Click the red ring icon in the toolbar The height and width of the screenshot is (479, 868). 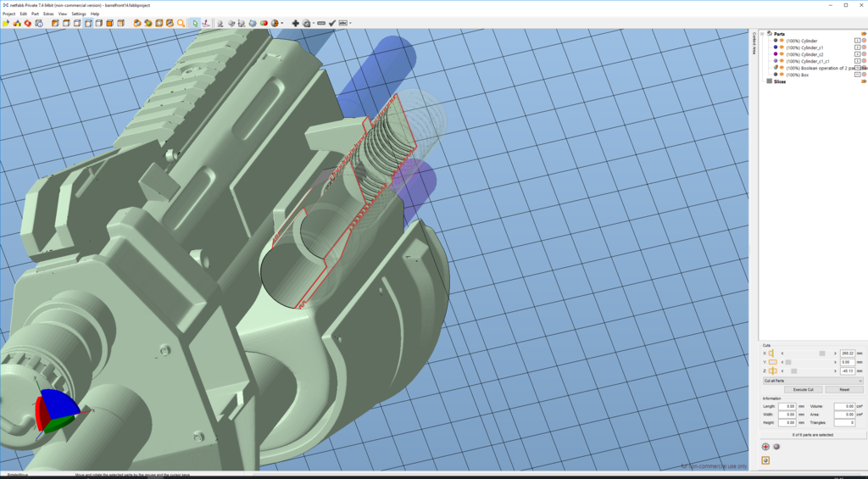click(28, 23)
